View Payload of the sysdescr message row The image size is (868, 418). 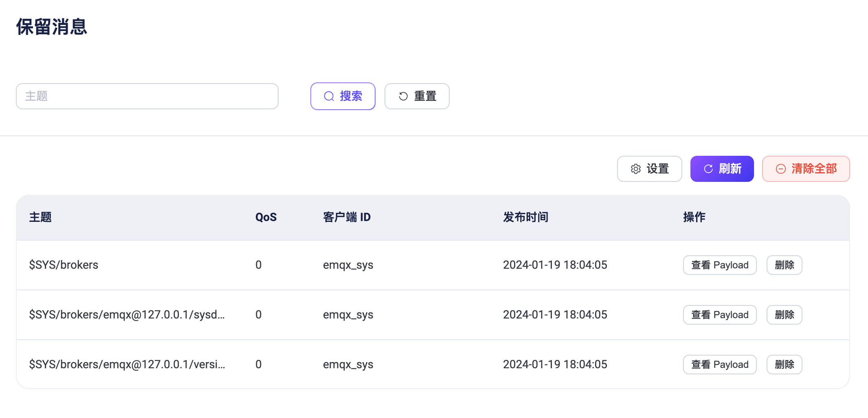(x=719, y=314)
